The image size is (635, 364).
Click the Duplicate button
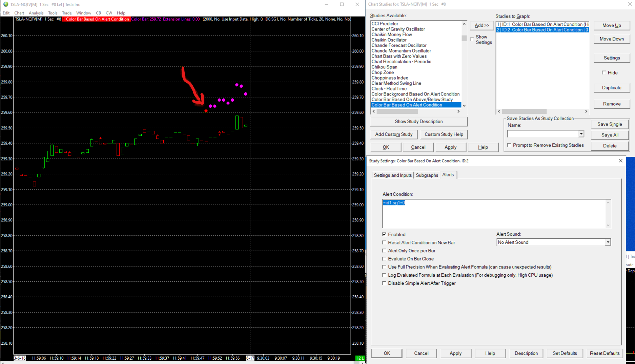[x=612, y=88]
